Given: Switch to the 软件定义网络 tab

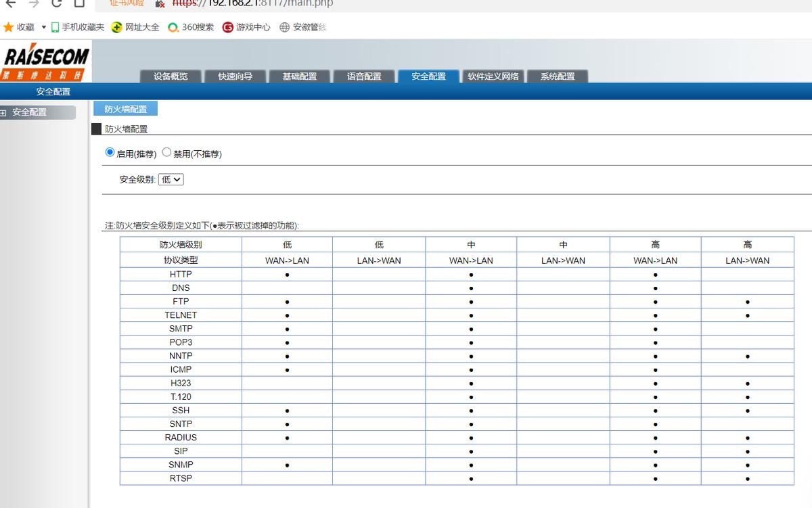Looking at the screenshot, I should pyautogui.click(x=493, y=76).
